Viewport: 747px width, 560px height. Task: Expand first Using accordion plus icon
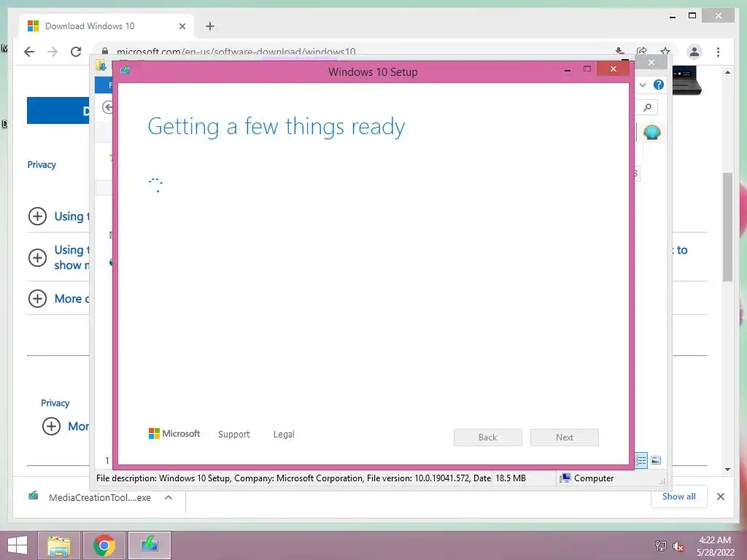point(38,216)
